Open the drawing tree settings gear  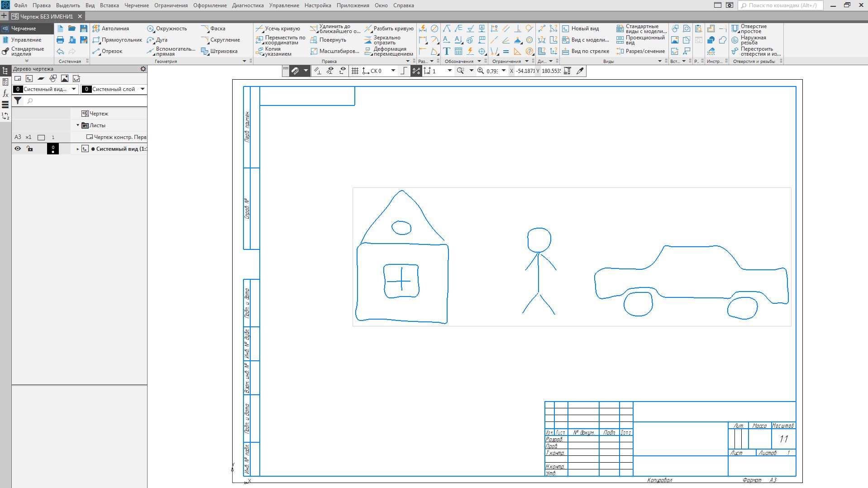pyautogui.click(x=143, y=69)
